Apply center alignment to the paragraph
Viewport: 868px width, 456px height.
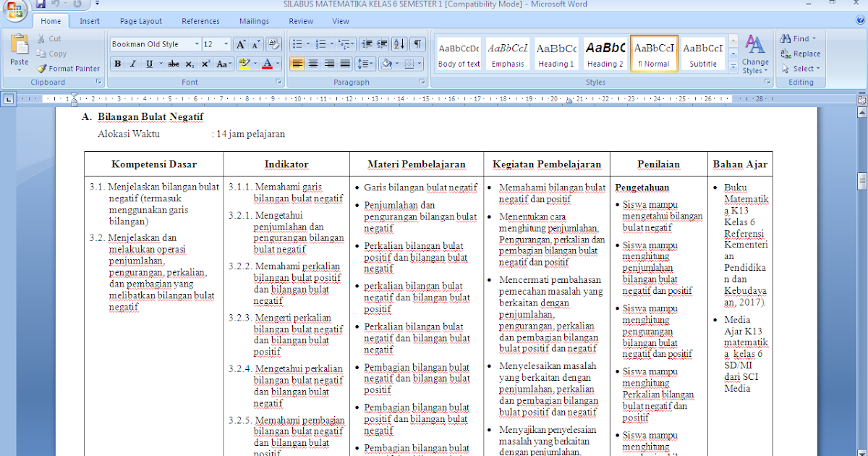pyautogui.click(x=312, y=65)
